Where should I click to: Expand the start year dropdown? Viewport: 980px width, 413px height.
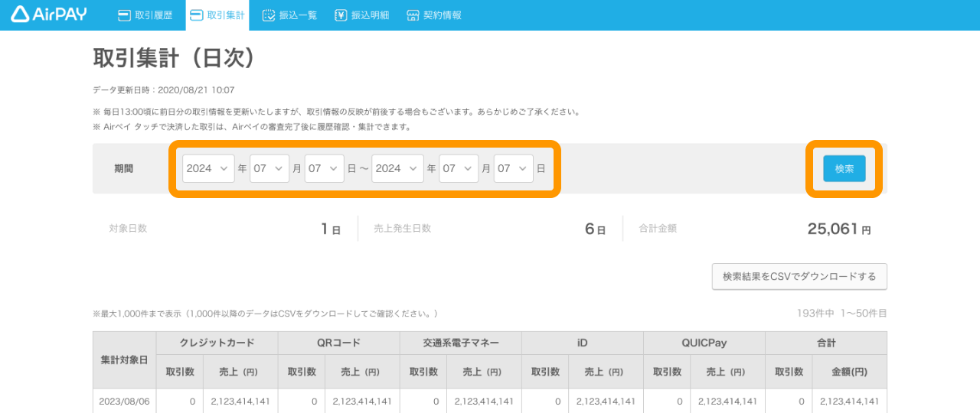point(208,168)
